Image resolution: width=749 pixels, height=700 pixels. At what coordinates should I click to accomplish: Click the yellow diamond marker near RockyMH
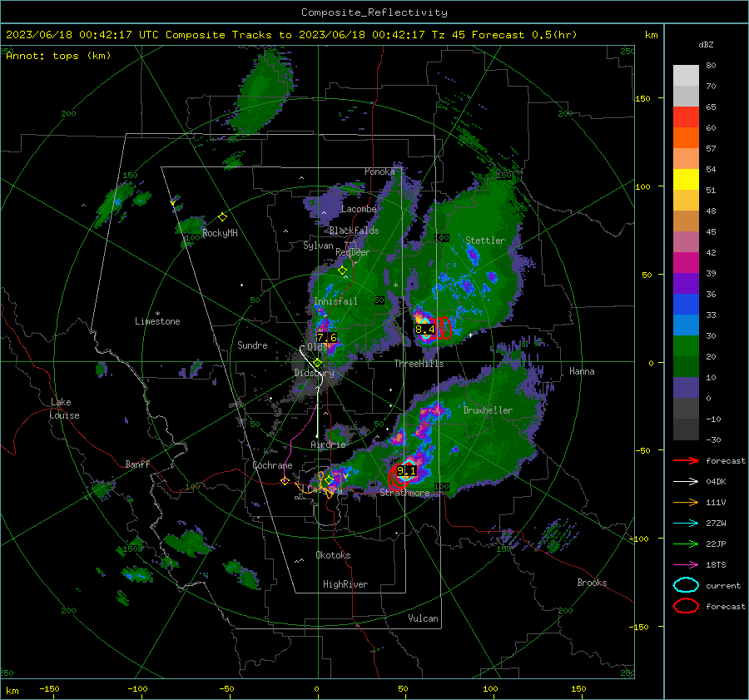[222, 217]
